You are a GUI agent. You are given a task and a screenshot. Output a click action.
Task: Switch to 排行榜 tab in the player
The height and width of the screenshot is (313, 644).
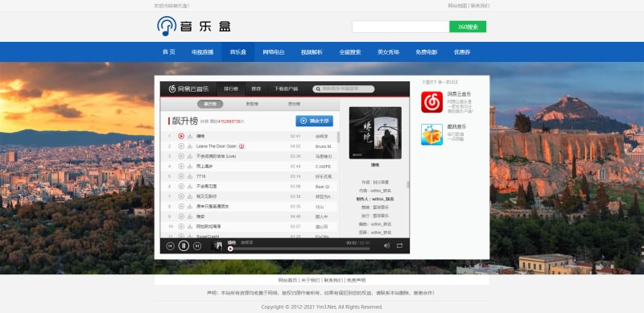(231, 89)
